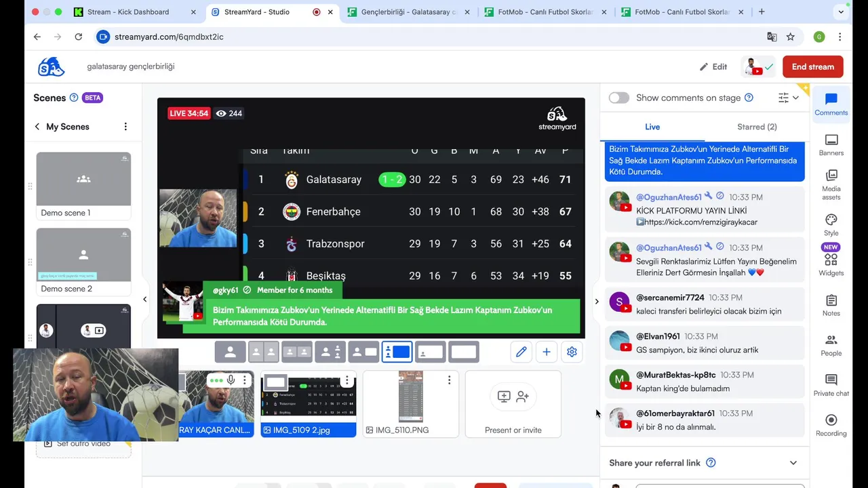
Task: Click the Set outro video button
Action: (x=83, y=443)
